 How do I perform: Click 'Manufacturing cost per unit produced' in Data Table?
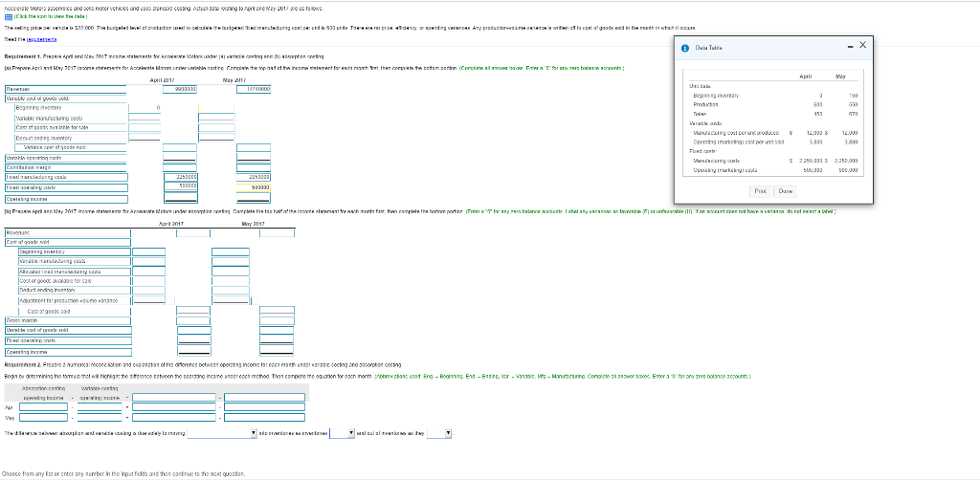click(x=736, y=133)
